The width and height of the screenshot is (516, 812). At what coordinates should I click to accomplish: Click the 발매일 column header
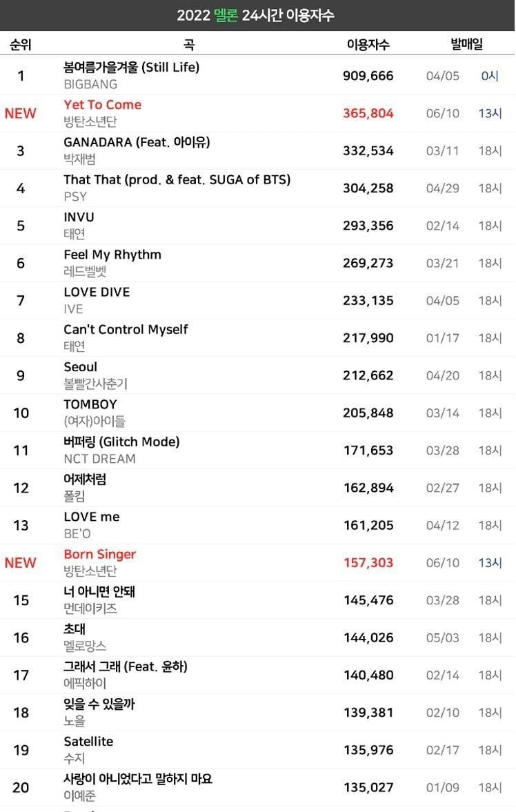(466, 45)
